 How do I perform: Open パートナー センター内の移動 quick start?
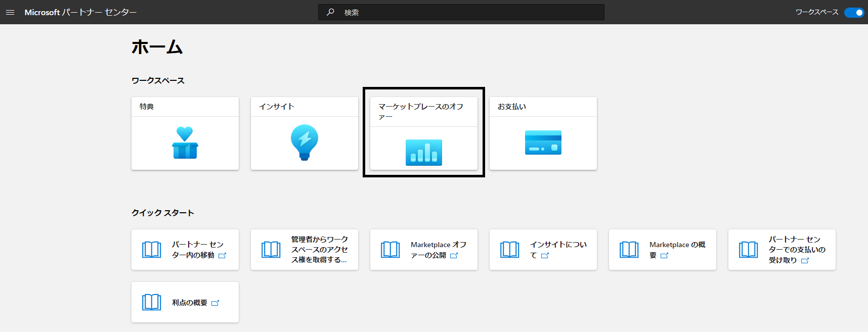(x=185, y=250)
